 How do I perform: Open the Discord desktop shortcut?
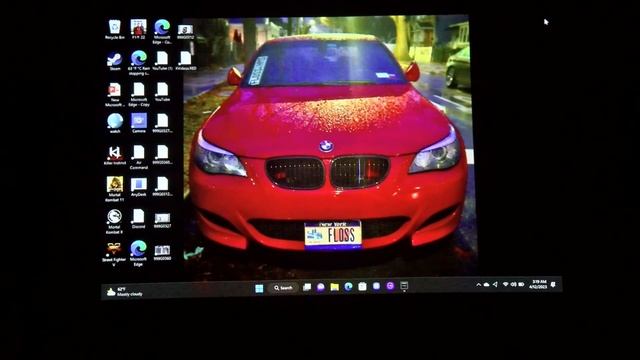pyautogui.click(x=138, y=219)
